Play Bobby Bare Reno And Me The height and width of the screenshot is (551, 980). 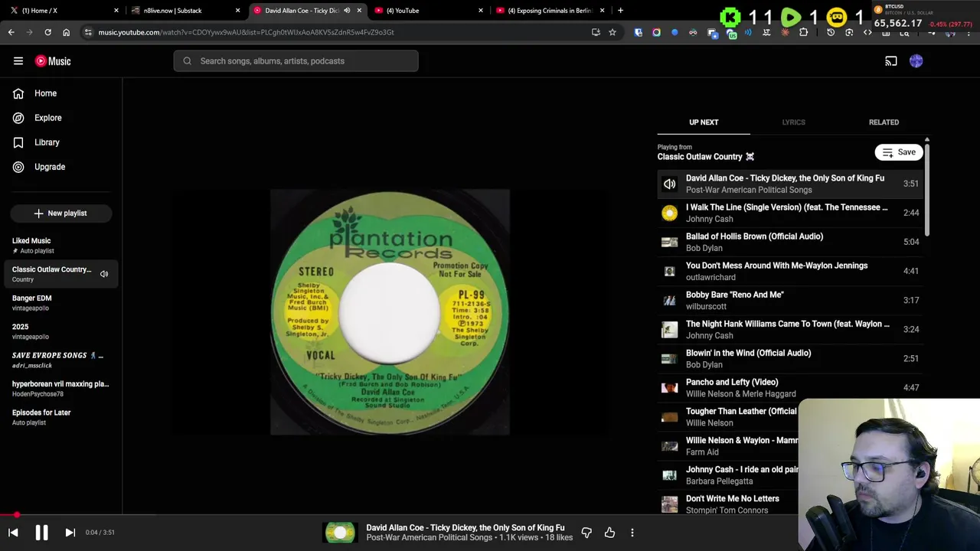[790, 300]
